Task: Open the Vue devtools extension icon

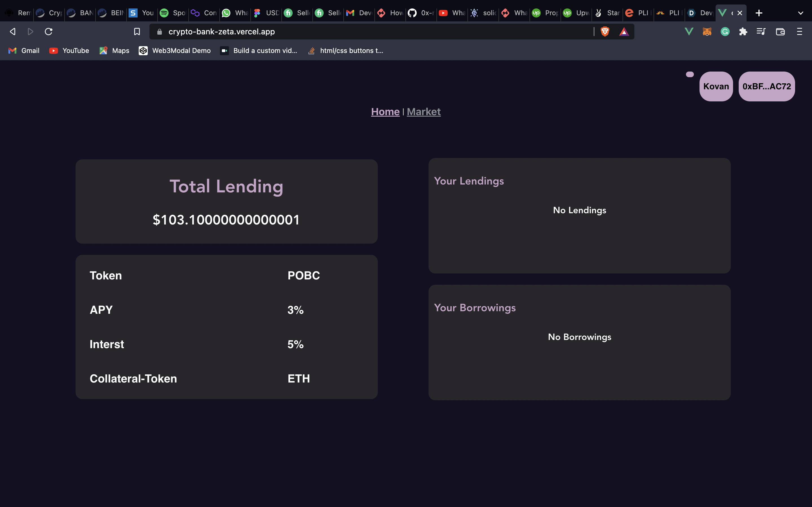Action: (x=689, y=32)
